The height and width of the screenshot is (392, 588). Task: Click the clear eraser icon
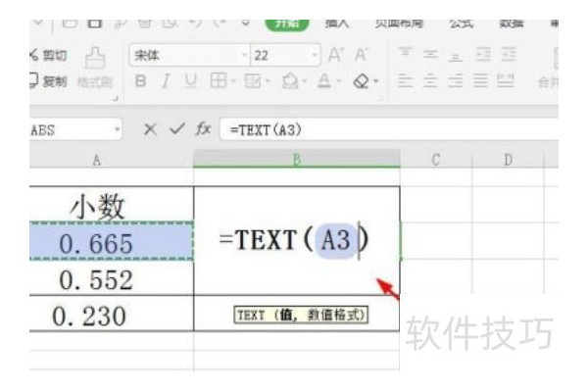[x=361, y=80]
